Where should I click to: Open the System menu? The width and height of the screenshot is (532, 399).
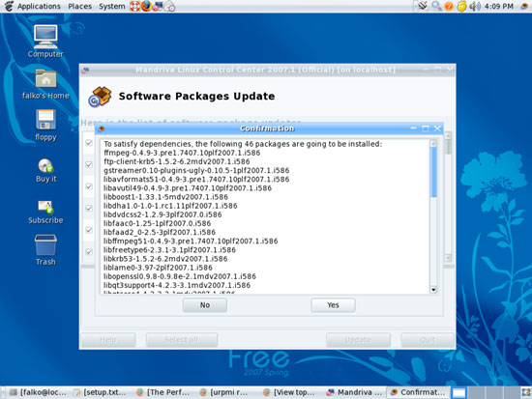coord(111,6)
